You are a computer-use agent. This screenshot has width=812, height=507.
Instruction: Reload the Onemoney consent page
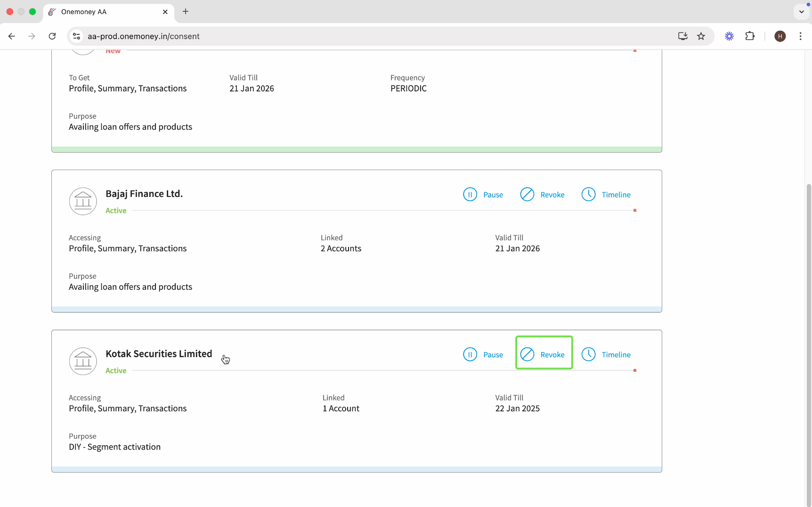coord(52,36)
